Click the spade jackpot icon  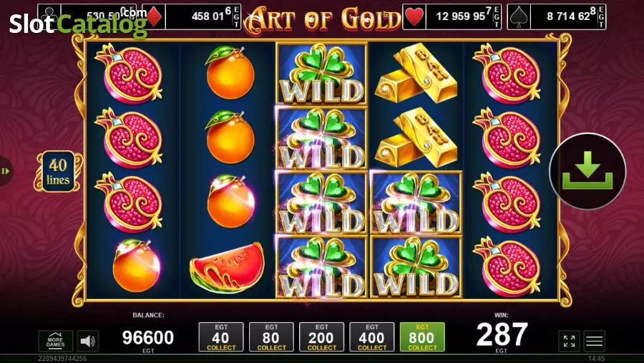519,17
